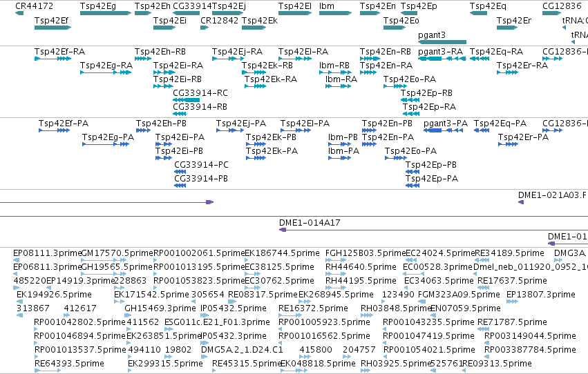
Task: Open the Tsp42Ei gene feature
Action: pyautogui.click(x=164, y=28)
